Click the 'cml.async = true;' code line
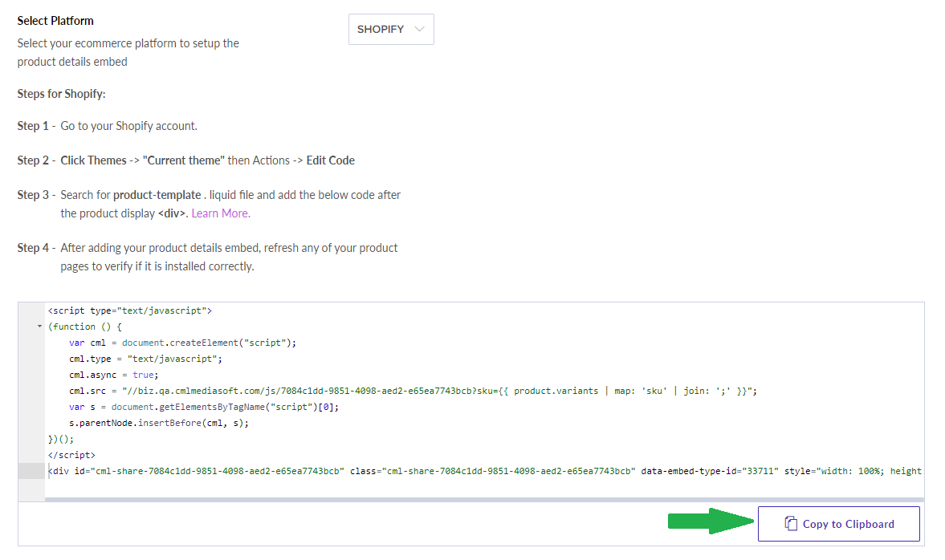 (114, 375)
